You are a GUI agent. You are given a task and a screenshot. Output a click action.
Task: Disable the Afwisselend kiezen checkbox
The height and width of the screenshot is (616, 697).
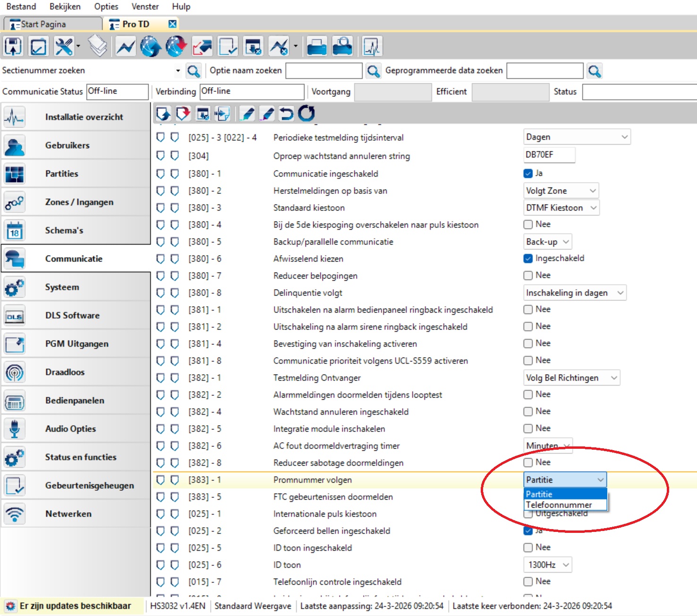528,258
